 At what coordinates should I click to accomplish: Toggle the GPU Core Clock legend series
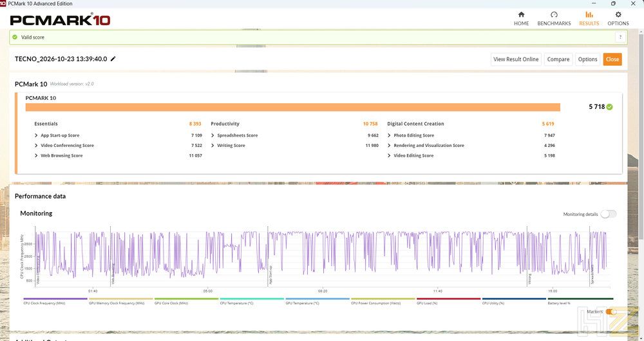tap(186, 301)
